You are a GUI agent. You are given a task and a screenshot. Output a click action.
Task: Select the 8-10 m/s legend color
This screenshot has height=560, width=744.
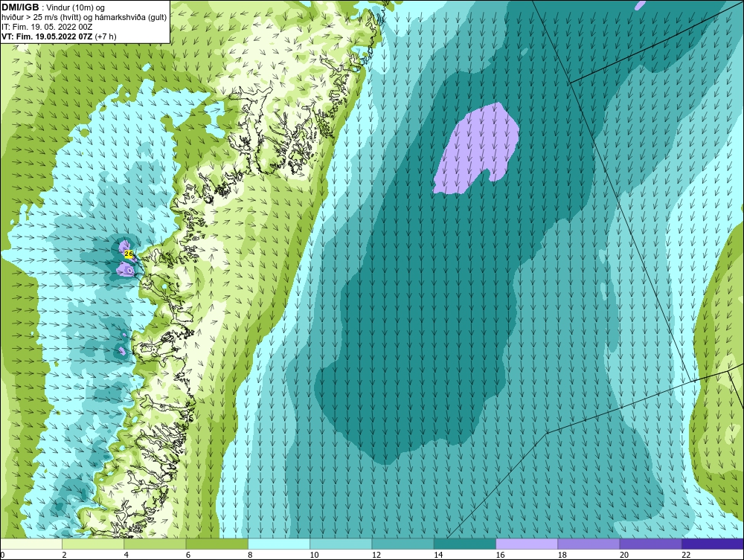(279, 544)
